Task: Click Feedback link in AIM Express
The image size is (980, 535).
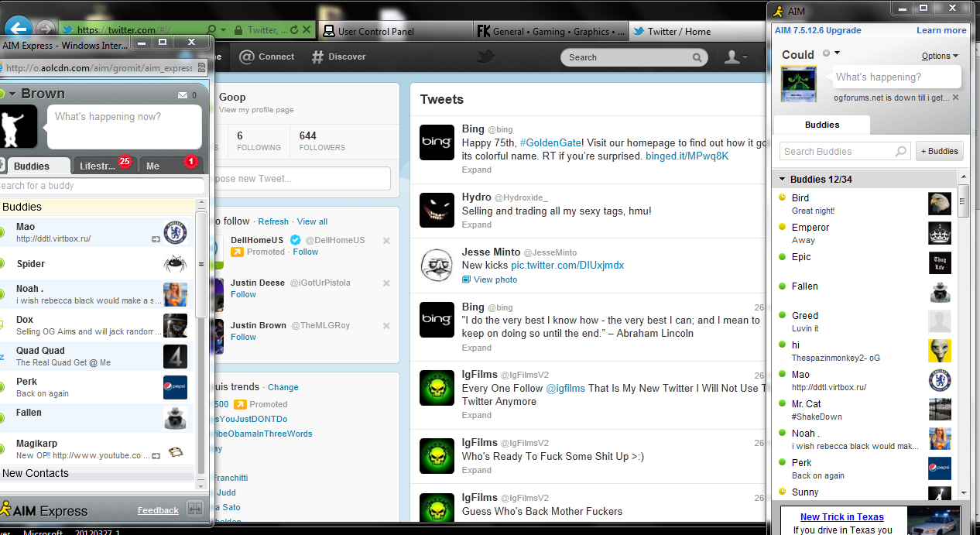Action: [158, 510]
